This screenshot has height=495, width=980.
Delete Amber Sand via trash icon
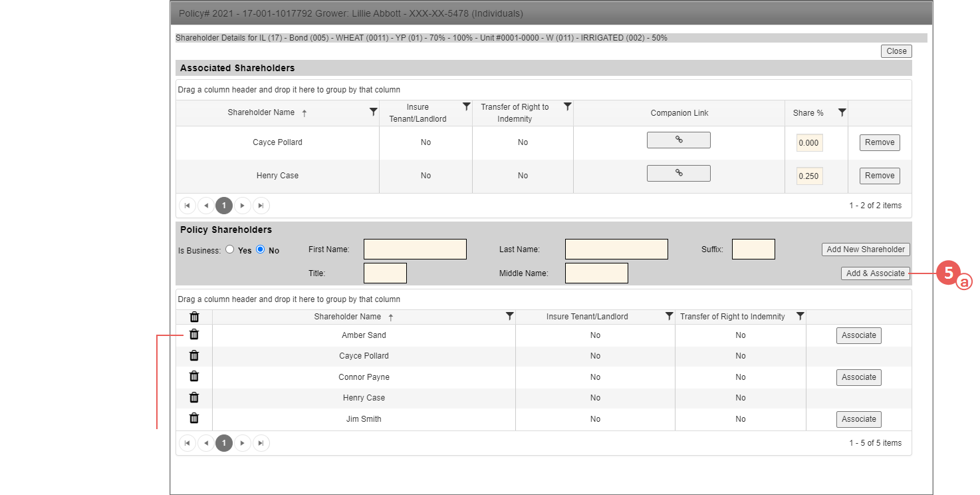pyautogui.click(x=194, y=335)
